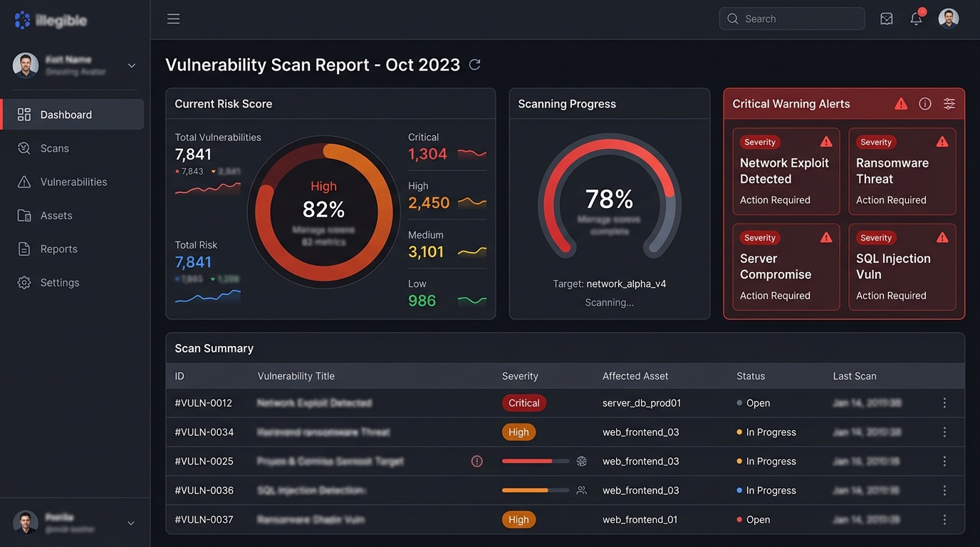Click Action Required under Network Exploit Detected

pos(775,200)
